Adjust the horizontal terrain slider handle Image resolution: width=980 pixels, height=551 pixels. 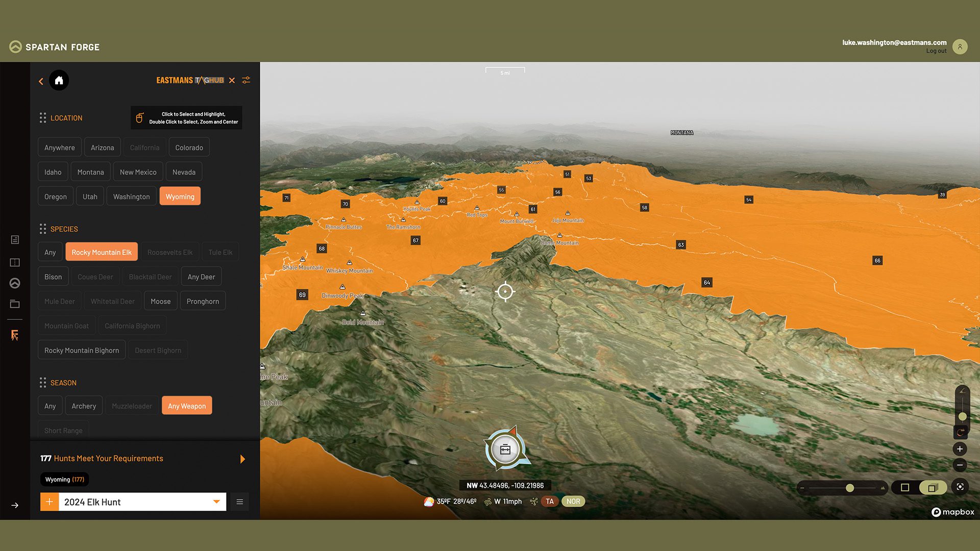tap(850, 488)
